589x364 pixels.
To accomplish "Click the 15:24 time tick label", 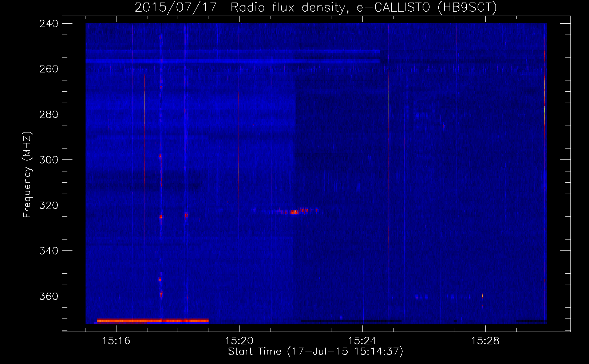I will (362, 341).
